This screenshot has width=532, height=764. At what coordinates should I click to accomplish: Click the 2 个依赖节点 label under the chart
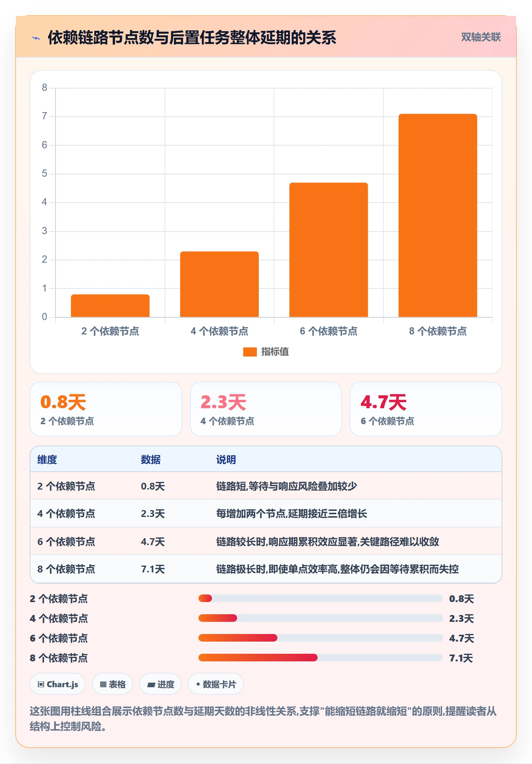pyautogui.click(x=110, y=331)
